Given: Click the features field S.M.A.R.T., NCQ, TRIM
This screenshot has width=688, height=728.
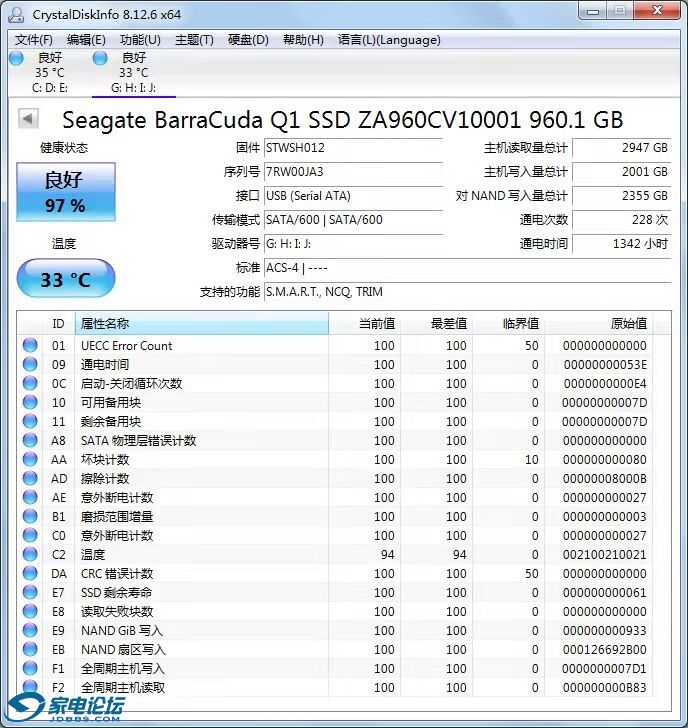Looking at the screenshot, I should pyautogui.click(x=467, y=292).
